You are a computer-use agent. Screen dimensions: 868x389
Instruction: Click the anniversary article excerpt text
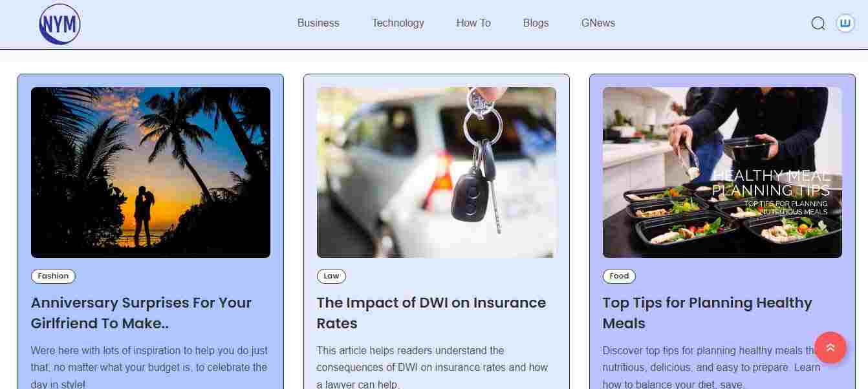click(x=149, y=367)
